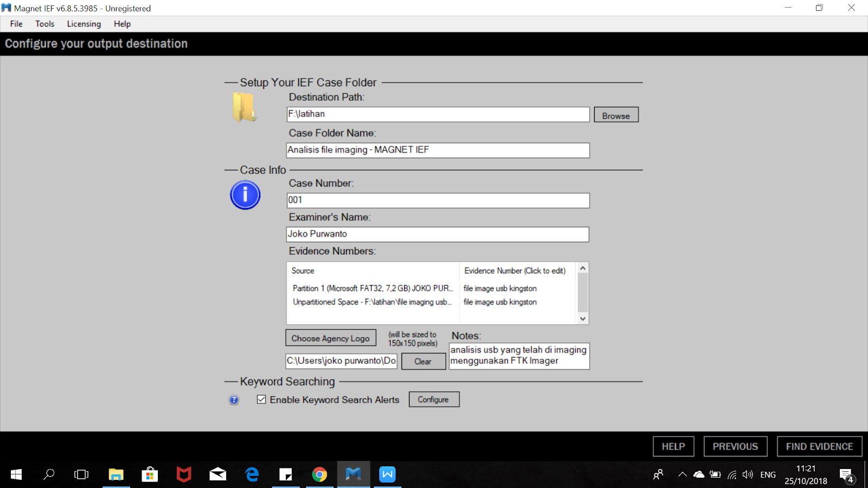Click the Examiner's Name field
The image size is (868, 488).
click(437, 234)
